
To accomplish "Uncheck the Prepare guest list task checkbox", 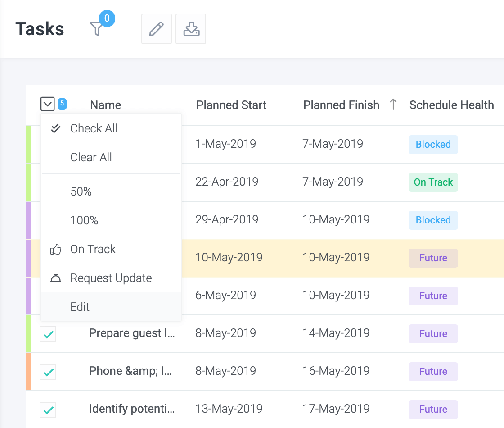I will click(x=48, y=334).
